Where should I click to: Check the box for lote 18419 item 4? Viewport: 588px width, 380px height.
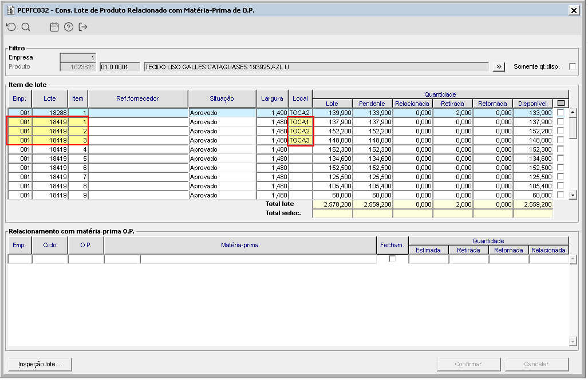561,149
